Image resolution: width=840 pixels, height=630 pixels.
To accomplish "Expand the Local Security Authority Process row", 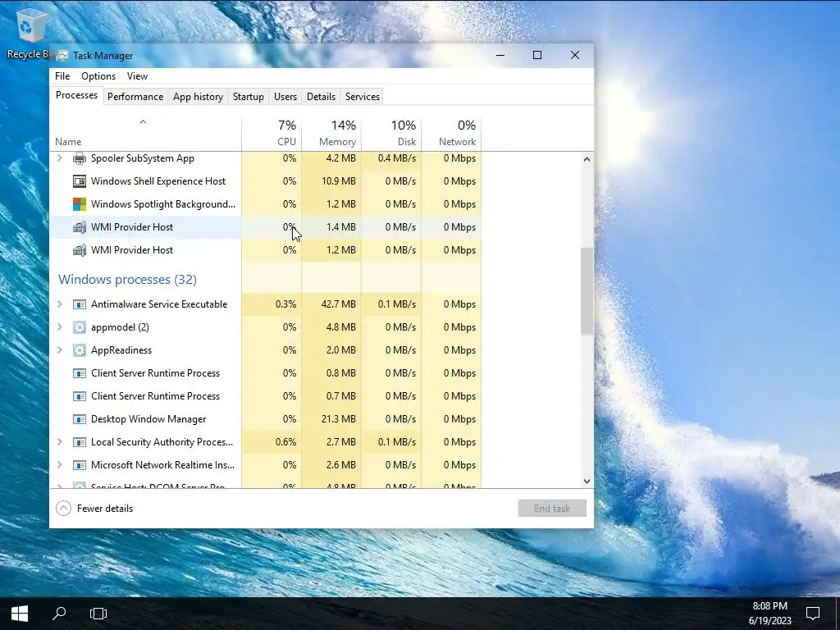I will pyautogui.click(x=59, y=442).
